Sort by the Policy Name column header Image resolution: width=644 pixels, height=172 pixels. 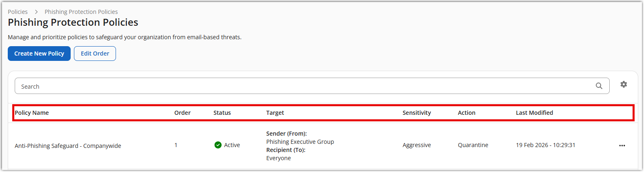(32, 113)
